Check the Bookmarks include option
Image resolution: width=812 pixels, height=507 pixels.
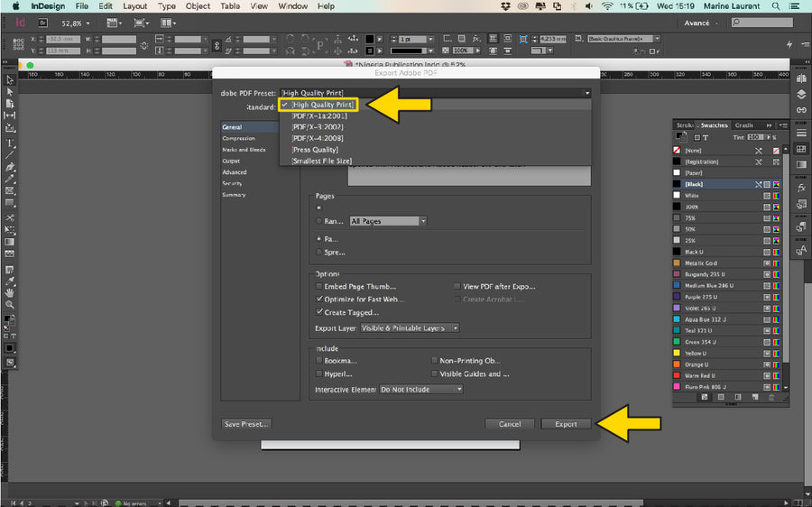319,361
